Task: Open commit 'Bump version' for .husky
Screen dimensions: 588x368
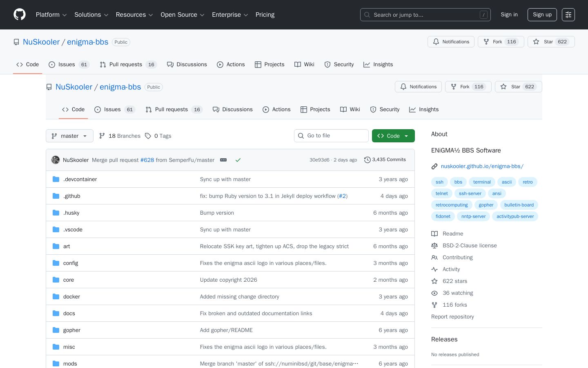Action: click(x=217, y=213)
